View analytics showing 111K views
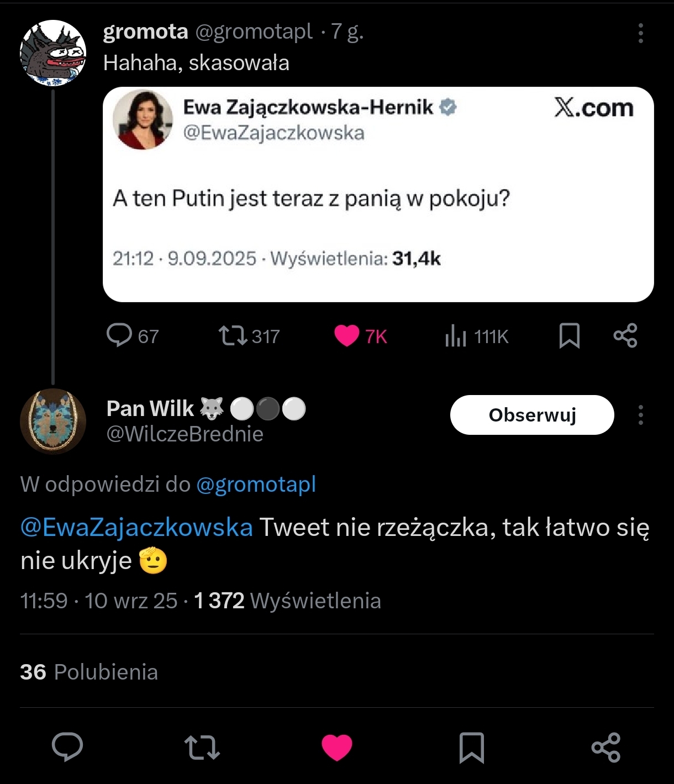Viewport: 674px width, 784px height. 456,335
